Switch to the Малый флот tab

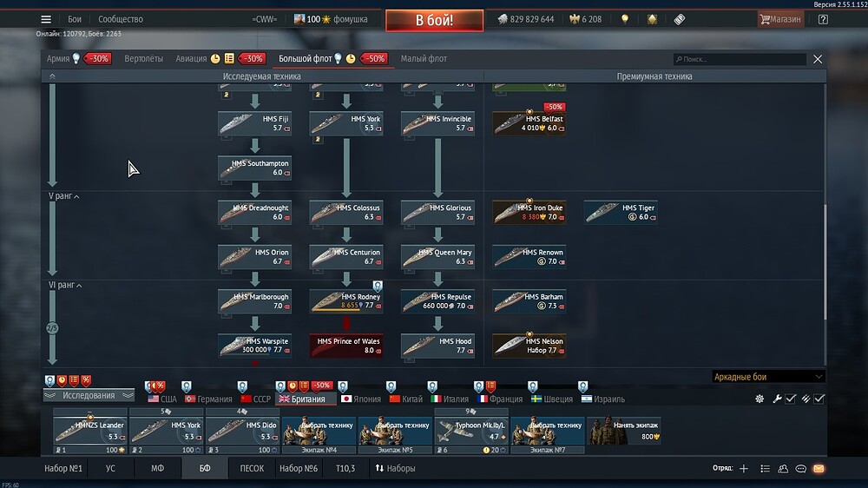(424, 59)
